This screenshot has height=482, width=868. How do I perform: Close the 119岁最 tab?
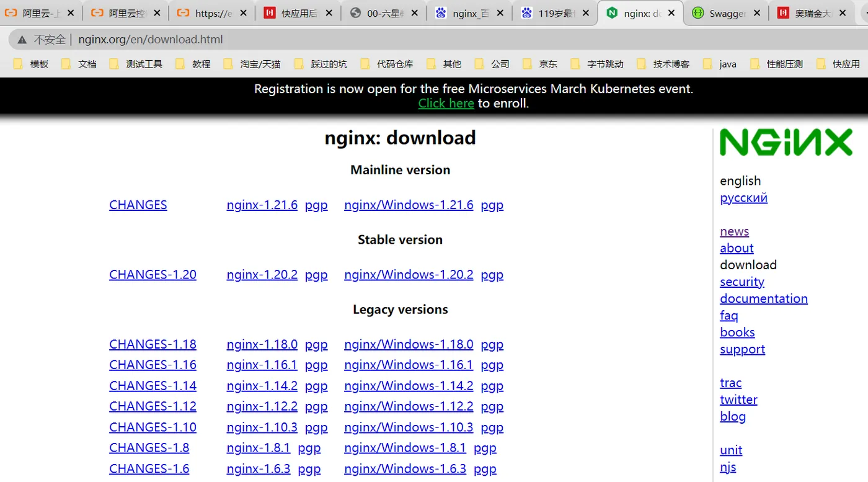point(585,13)
